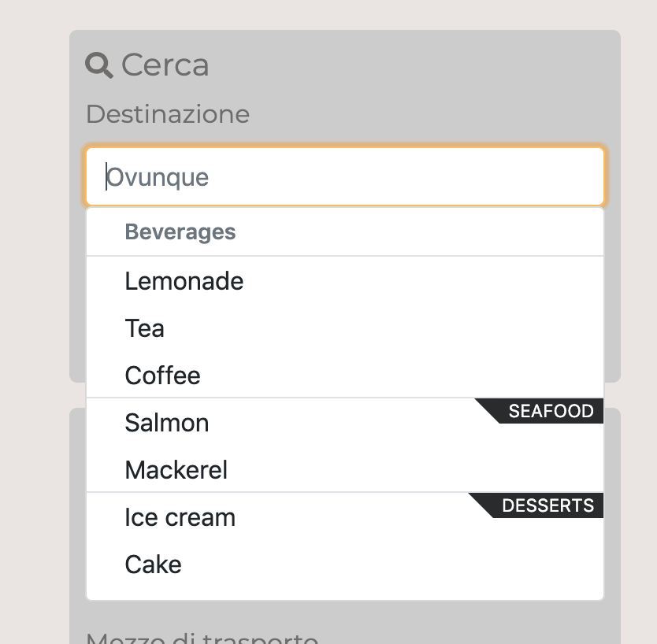Click empty space beneath Cake in dropdown

(x=345, y=590)
